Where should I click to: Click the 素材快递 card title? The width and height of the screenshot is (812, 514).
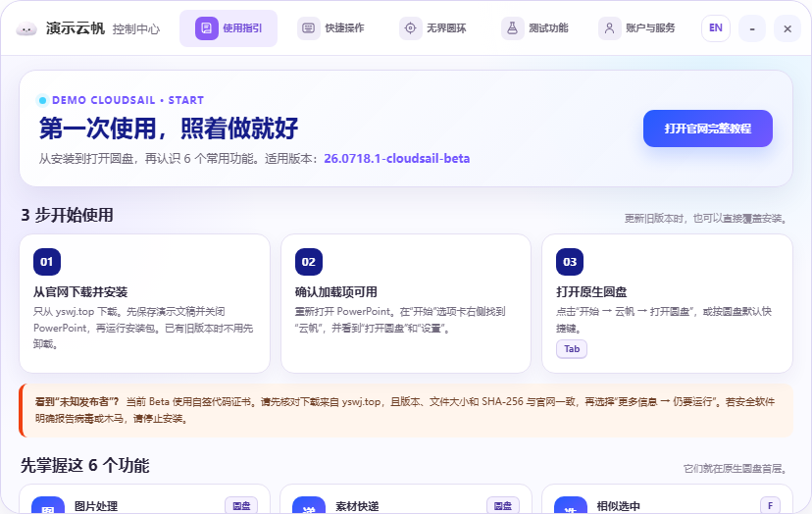coord(357,506)
